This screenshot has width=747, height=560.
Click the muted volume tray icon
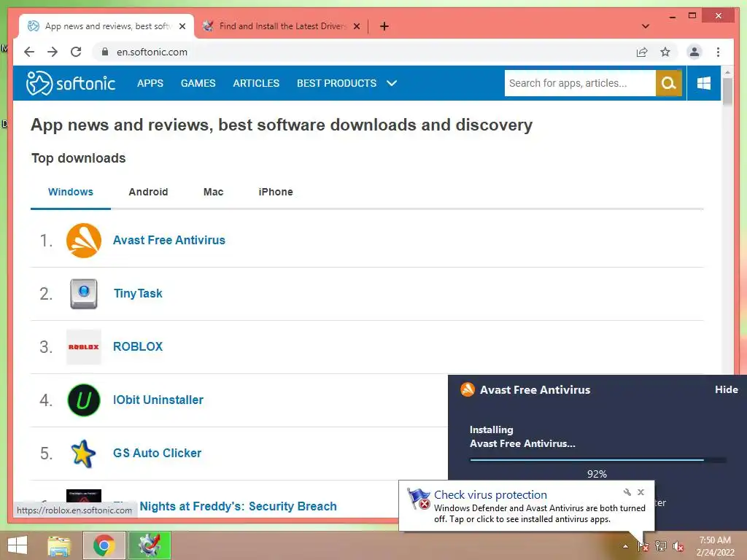[x=678, y=546]
